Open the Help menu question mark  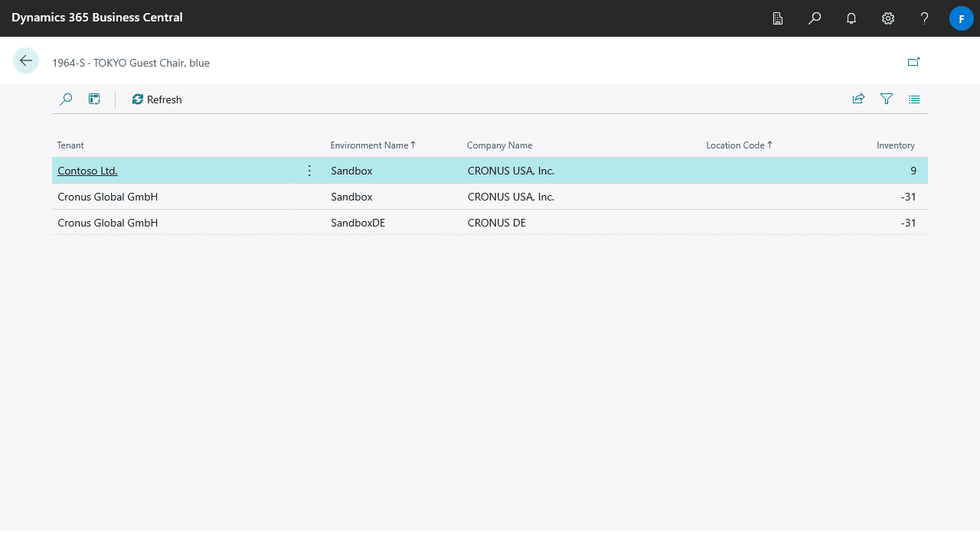point(924,18)
